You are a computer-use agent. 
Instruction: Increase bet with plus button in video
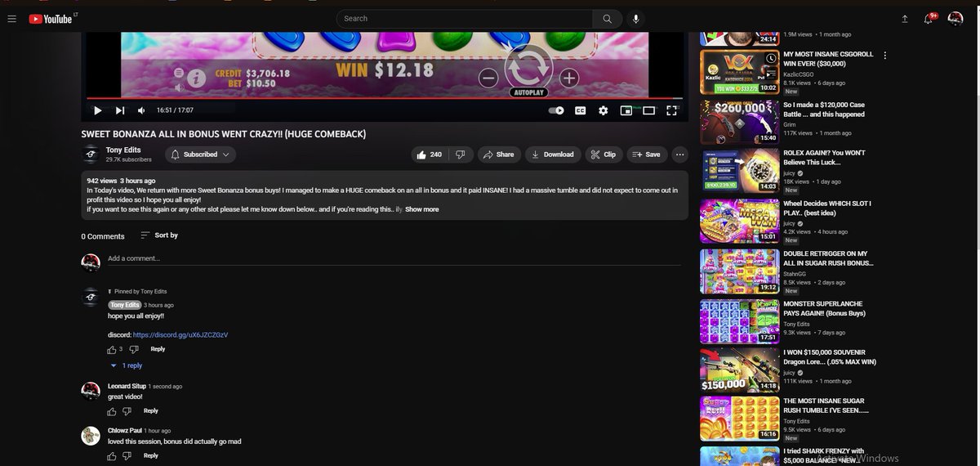(x=568, y=78)
